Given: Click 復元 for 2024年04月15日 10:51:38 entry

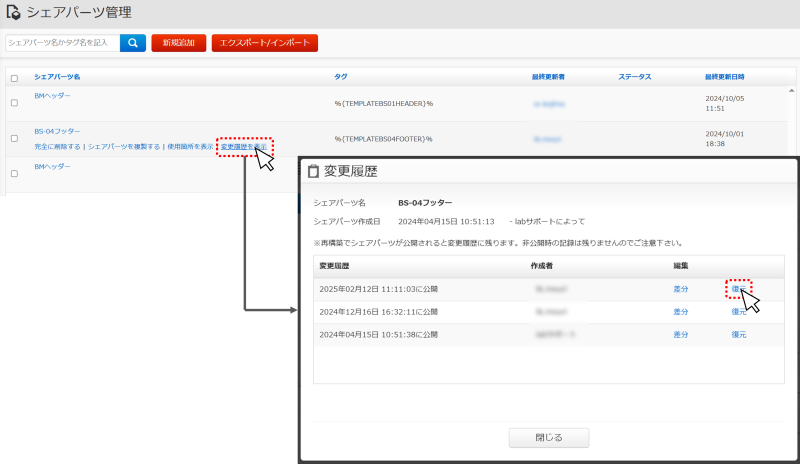Looking at the screenshot, I should pyautogui.click(x=739, y=335).
